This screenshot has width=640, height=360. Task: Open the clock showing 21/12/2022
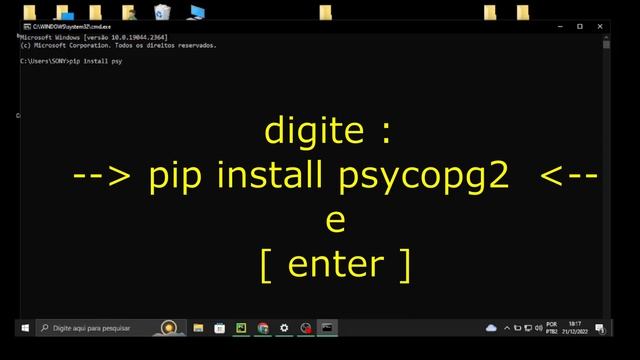click(x=575, y=328)
